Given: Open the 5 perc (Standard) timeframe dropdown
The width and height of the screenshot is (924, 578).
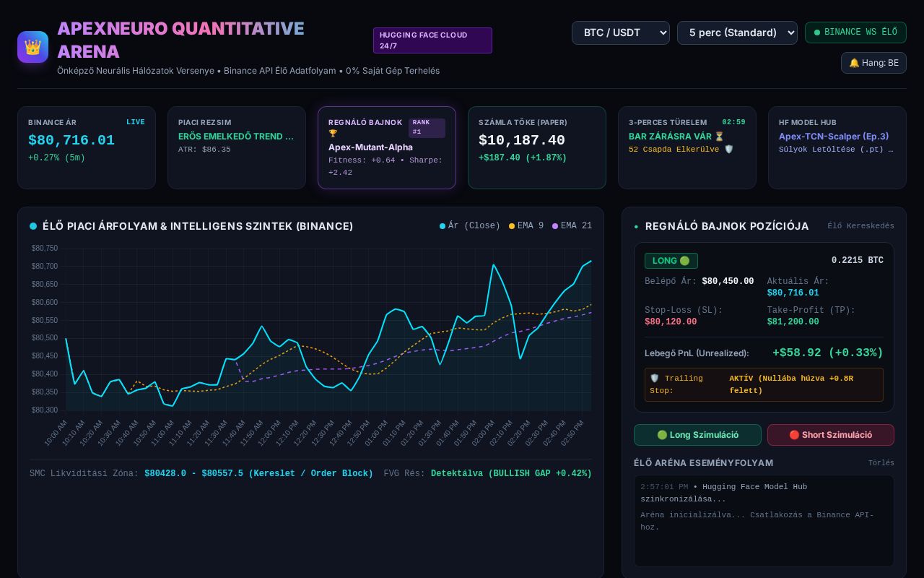Looking at the screenshot, I should (x=737, y=33).
